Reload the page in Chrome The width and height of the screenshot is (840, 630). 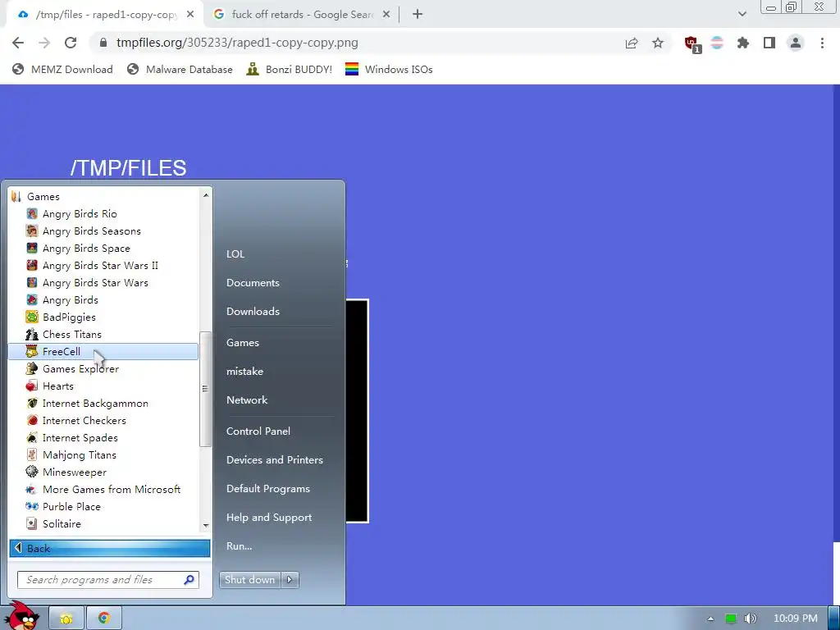[71, 43]
